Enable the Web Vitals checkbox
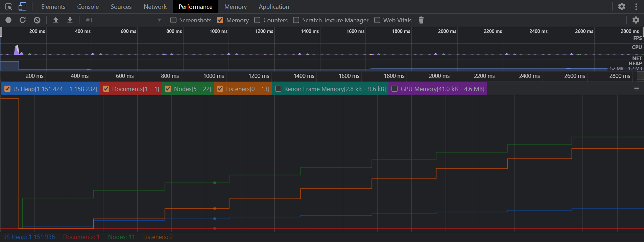This screenshot has width=644, height=242. pyautogui.click(x=377, y=20)
